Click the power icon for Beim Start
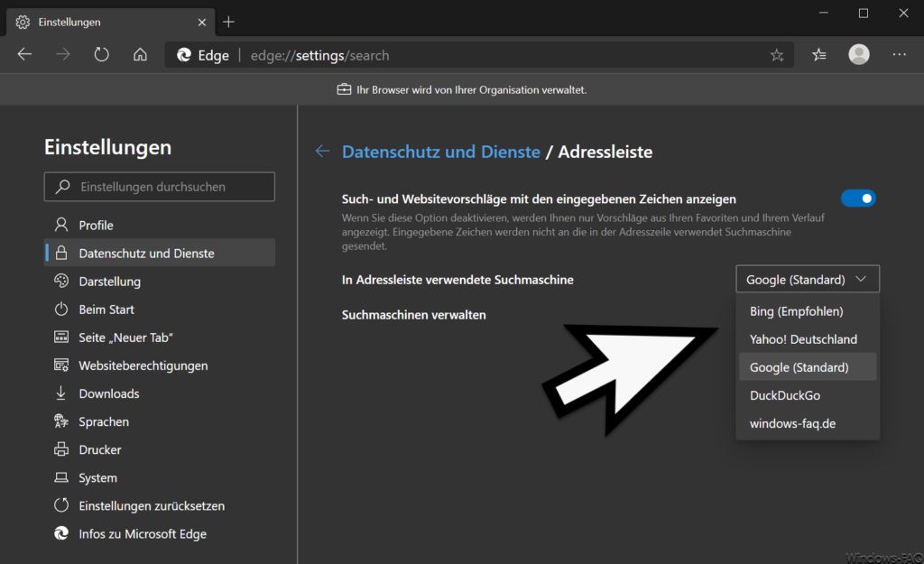 (x=61, y=309)
